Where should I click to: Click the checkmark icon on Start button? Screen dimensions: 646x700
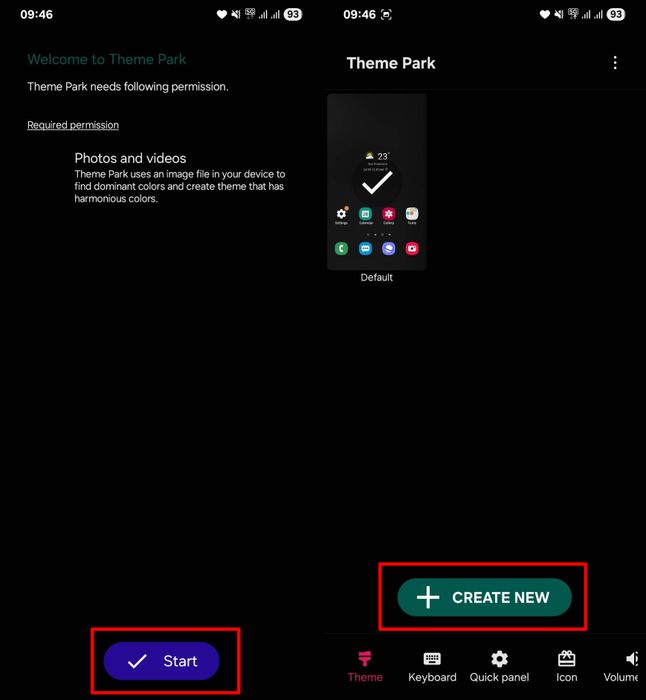click(137, 661)
